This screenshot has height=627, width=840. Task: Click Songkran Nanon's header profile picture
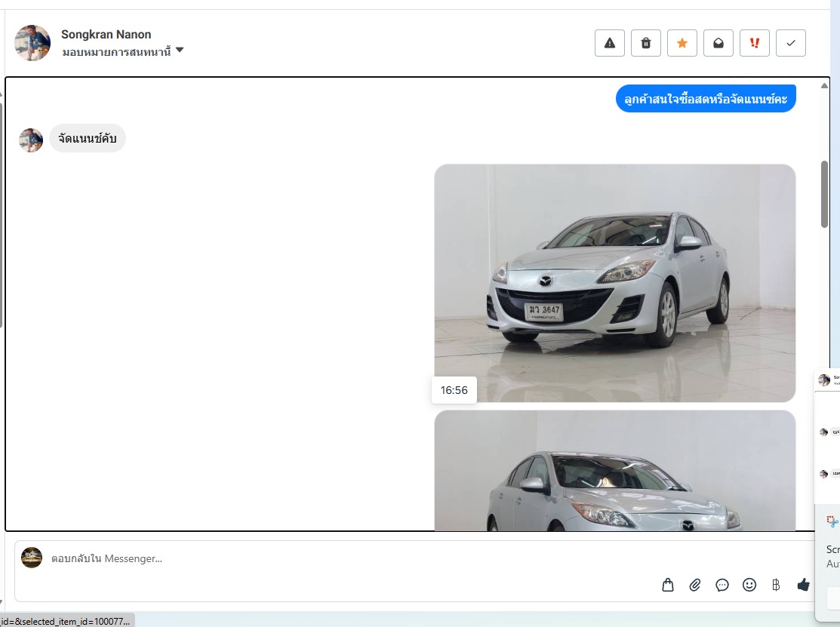click(x=32, y=43)
